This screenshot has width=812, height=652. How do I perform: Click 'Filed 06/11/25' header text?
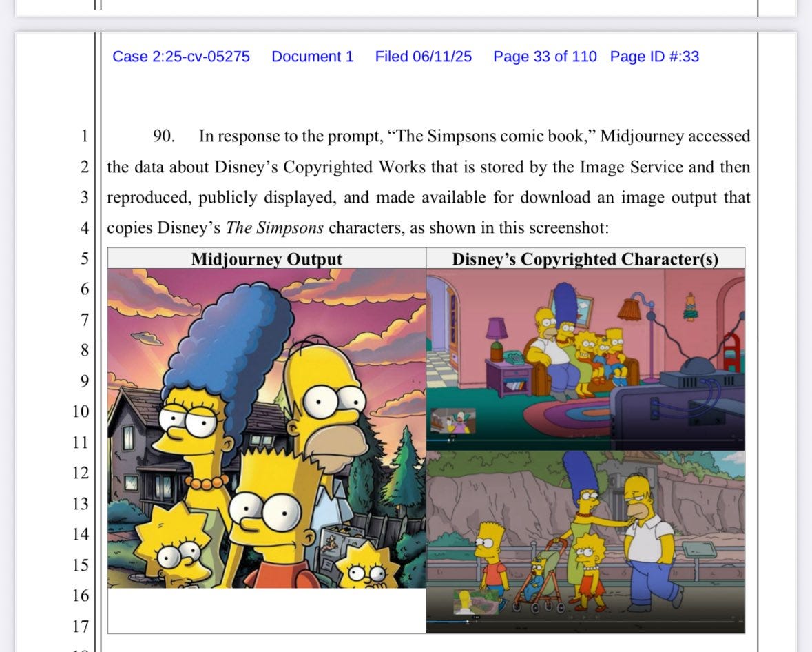pos(423,57)
